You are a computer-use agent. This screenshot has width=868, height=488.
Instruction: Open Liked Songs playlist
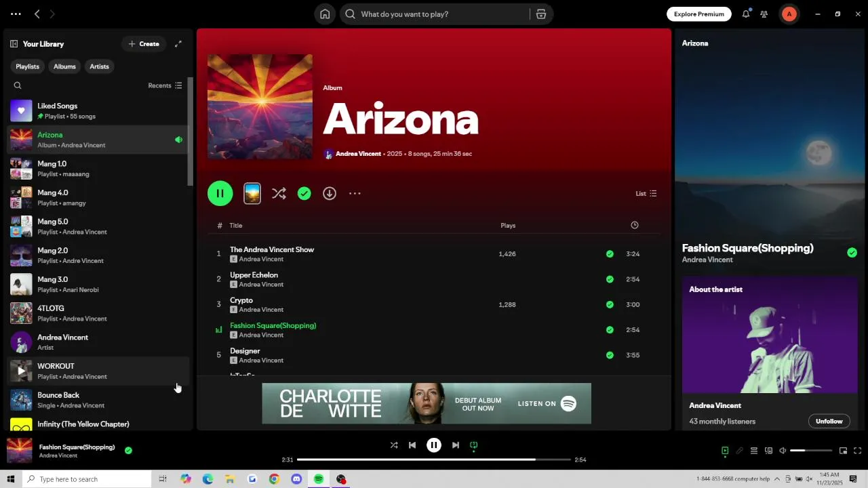point(98,111)
